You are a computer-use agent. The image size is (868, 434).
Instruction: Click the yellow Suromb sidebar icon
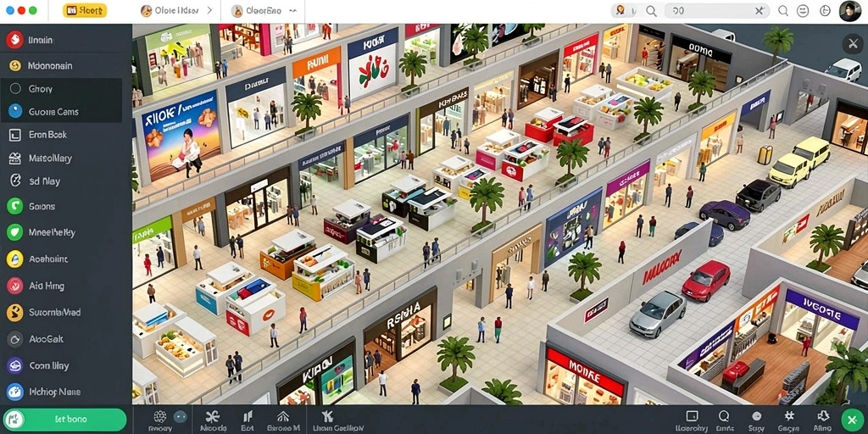pyautogui.click(x=15, y=312)
